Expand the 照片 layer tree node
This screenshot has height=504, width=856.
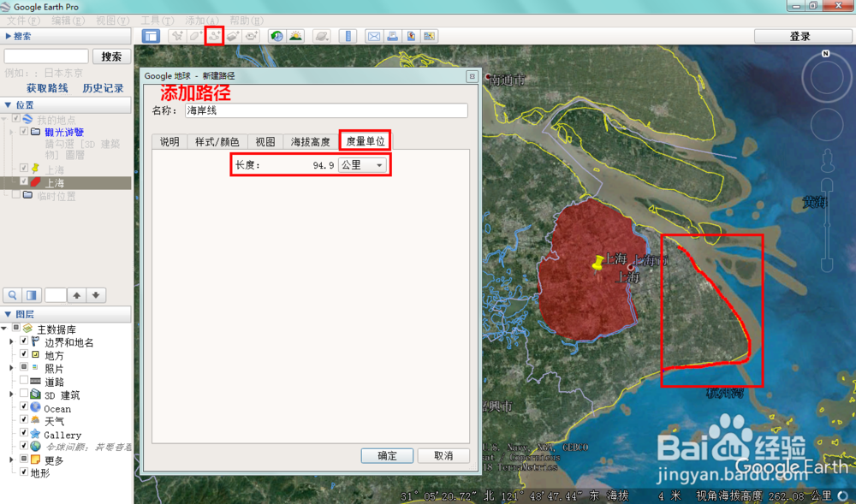point(11,368)
